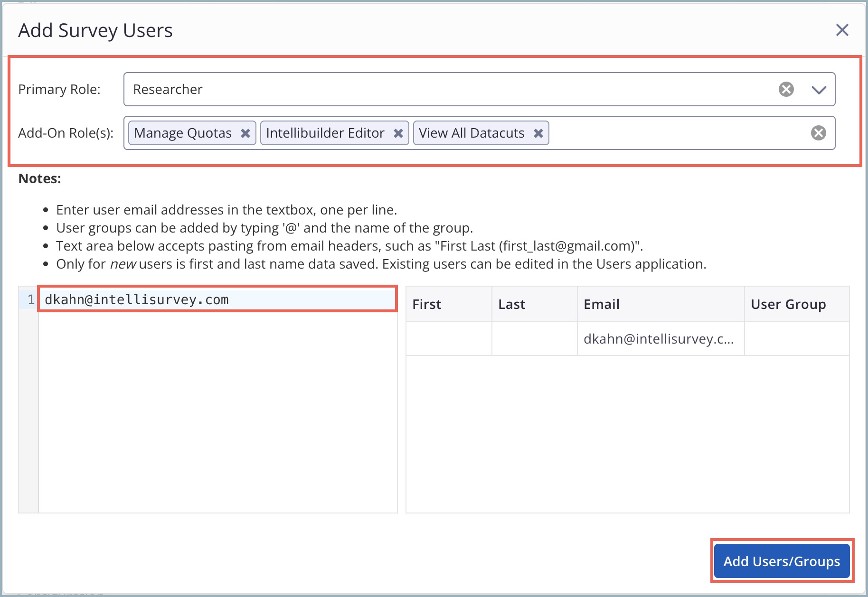Image resolution: width=868 pixels, height=597 pixels.
Task: Click the Notes heading
Action: tap(39, 178)
